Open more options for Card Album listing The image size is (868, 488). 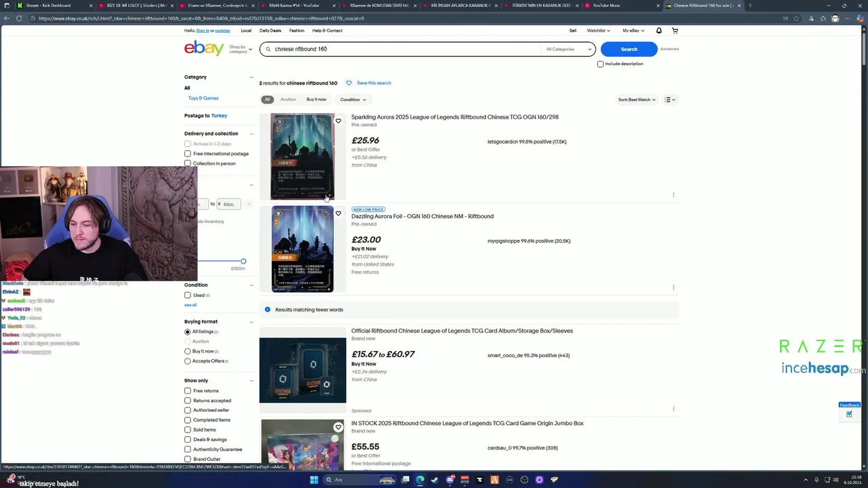[673, 409]
